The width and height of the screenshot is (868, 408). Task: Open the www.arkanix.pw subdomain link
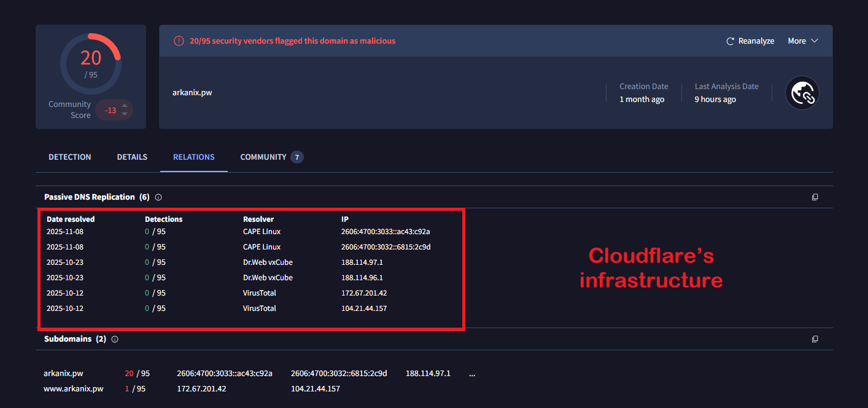pos(74,389)
